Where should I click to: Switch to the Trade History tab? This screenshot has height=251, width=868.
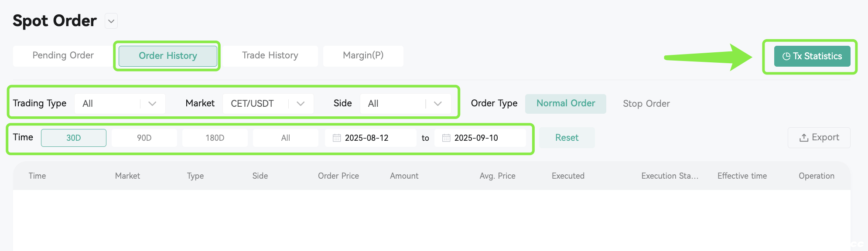pos(270,56)
